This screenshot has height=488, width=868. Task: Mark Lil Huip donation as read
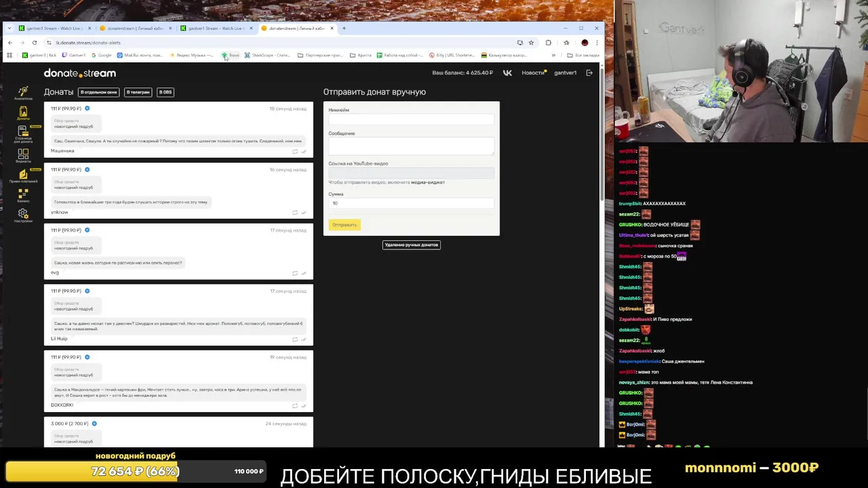[x=303, y=339]
